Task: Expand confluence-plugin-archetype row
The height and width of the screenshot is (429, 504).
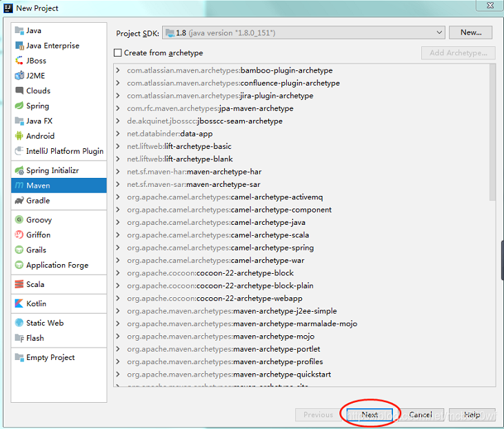Action: (118, 83)
